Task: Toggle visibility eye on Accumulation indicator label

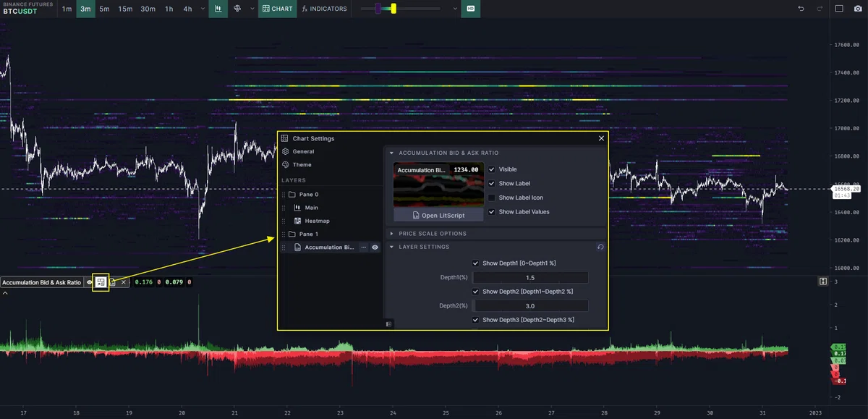Action: [x=89, y=282]
